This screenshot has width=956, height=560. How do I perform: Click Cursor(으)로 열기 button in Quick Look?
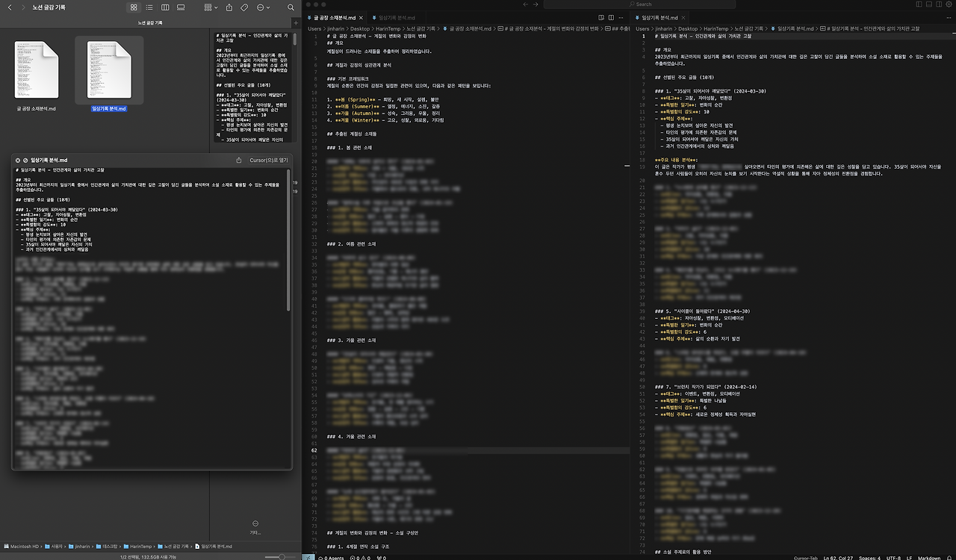click(269, 160)
